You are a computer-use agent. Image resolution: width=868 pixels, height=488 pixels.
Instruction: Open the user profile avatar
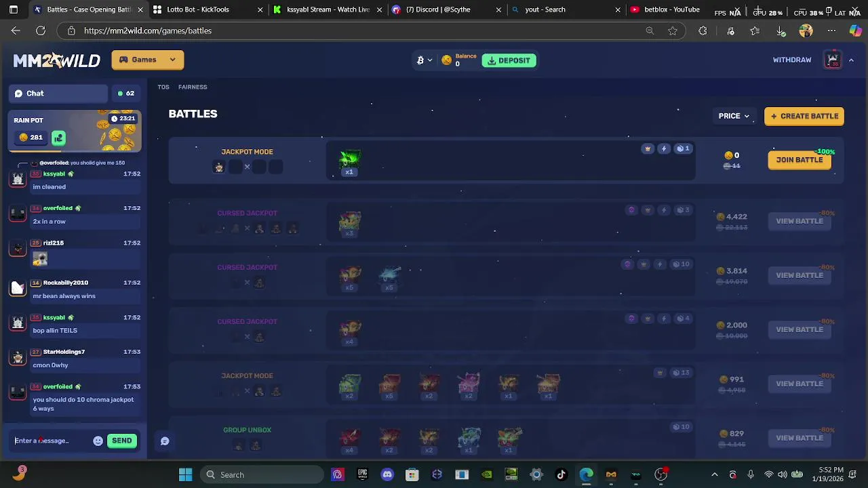pos(833,60)
